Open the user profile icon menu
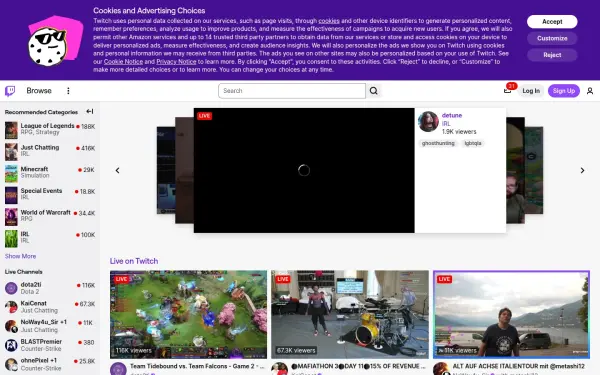The image size is (600, 375). pyautogui.click(x=590, y=91)
